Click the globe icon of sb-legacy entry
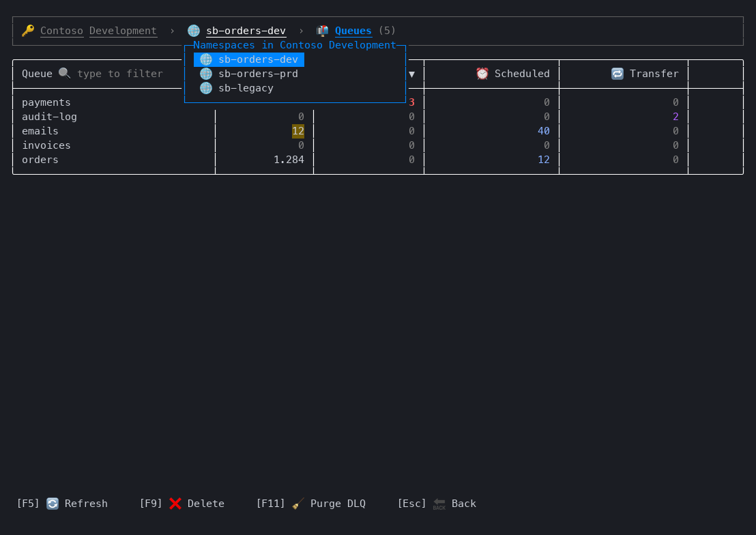 tap(206, 88)
